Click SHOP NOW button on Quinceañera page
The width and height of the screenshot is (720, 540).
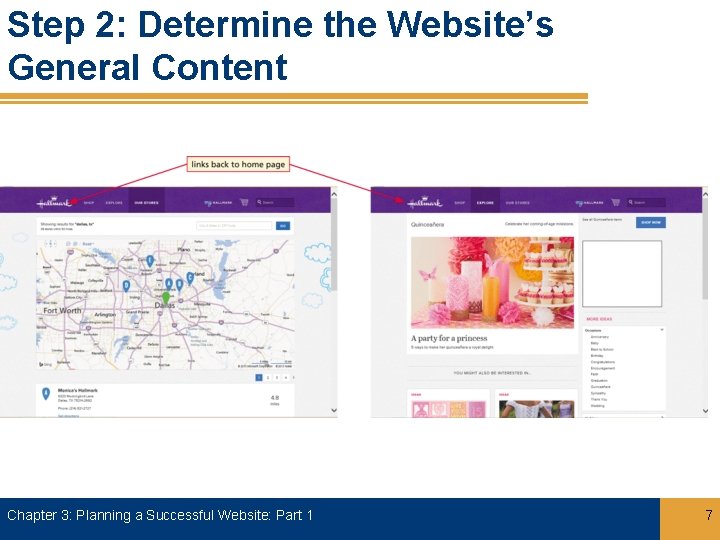coord(651,222)
